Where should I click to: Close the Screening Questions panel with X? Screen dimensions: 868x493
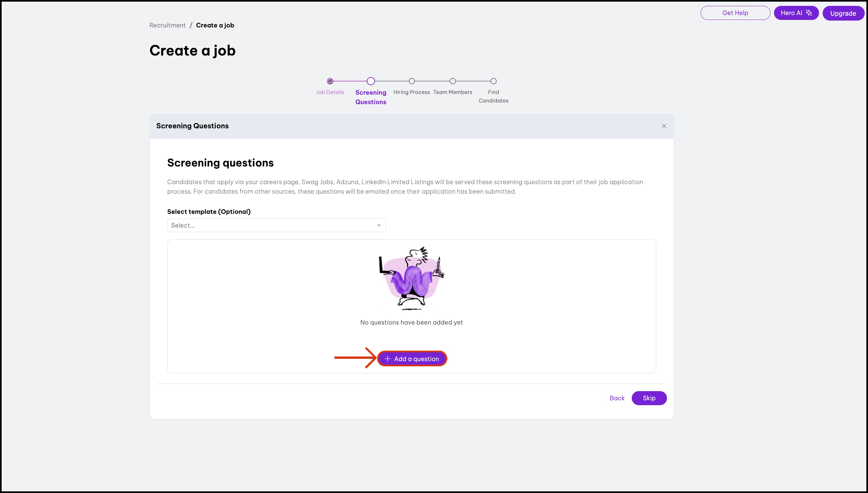[x=664, y=126]
